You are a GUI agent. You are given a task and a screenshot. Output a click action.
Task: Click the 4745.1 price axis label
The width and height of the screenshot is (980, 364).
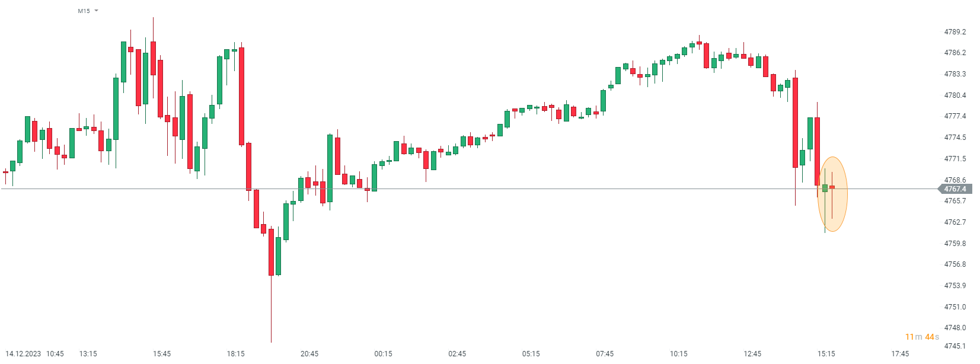coord(955,346)
